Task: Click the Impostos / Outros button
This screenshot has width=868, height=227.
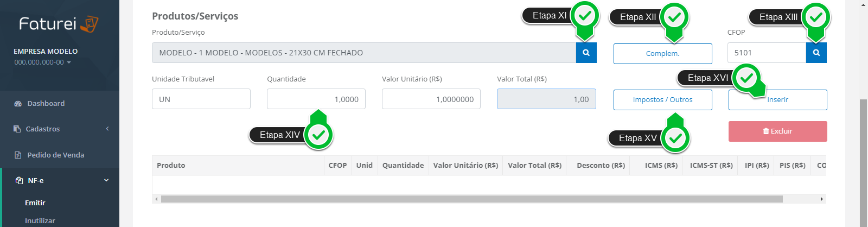Action: [662, 100]
